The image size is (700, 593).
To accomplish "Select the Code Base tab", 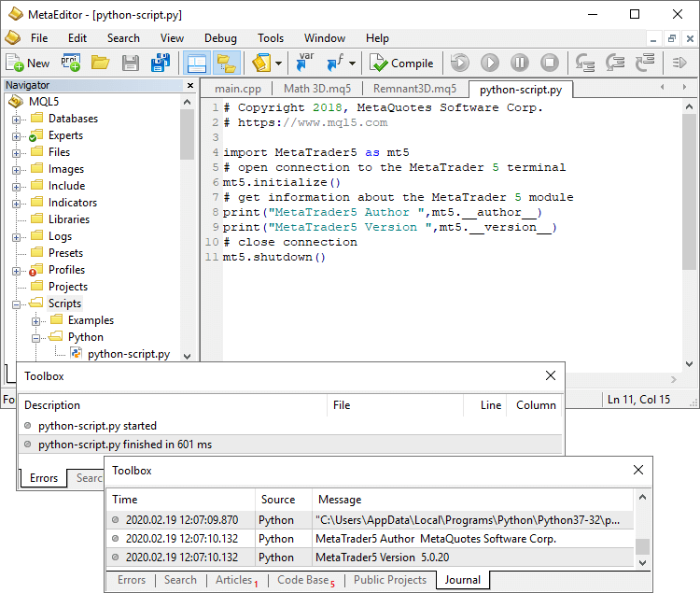I will 306,580.
